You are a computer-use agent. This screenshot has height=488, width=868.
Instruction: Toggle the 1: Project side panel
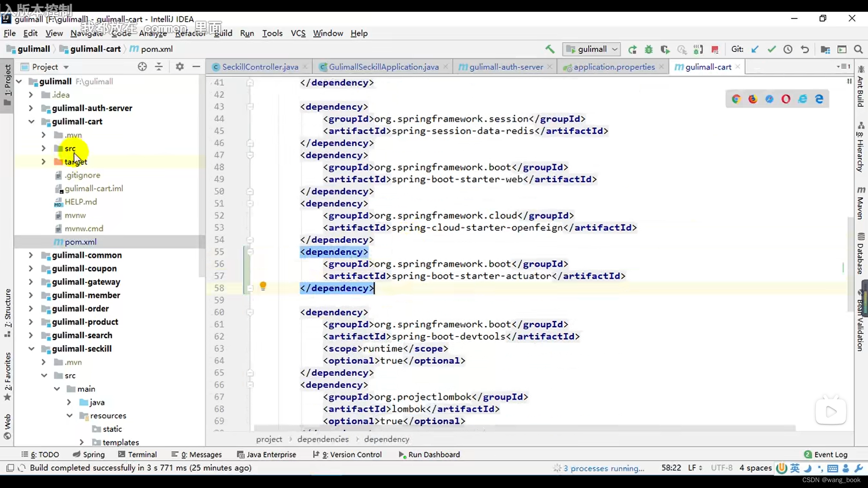tap(8, 84)
